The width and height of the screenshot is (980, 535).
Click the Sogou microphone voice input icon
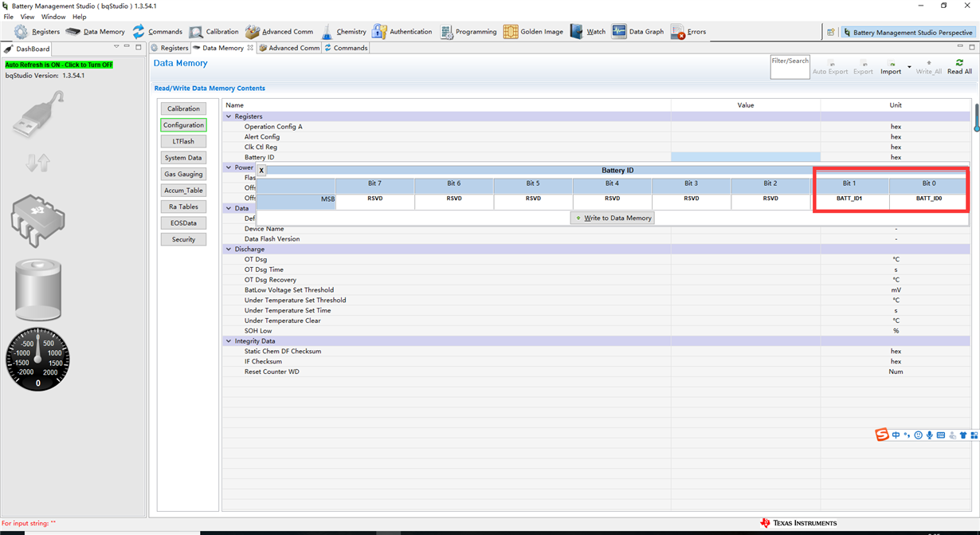[929, 435]
